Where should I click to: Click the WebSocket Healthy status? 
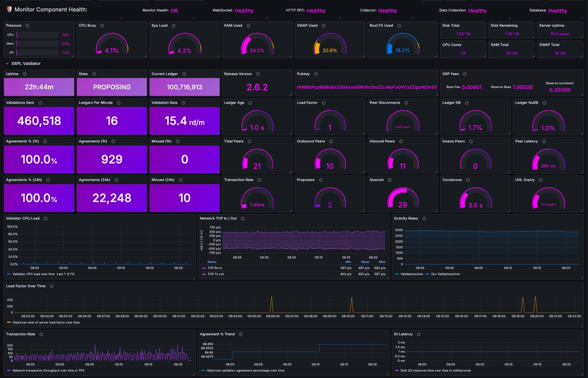click(x=244, y=10)
